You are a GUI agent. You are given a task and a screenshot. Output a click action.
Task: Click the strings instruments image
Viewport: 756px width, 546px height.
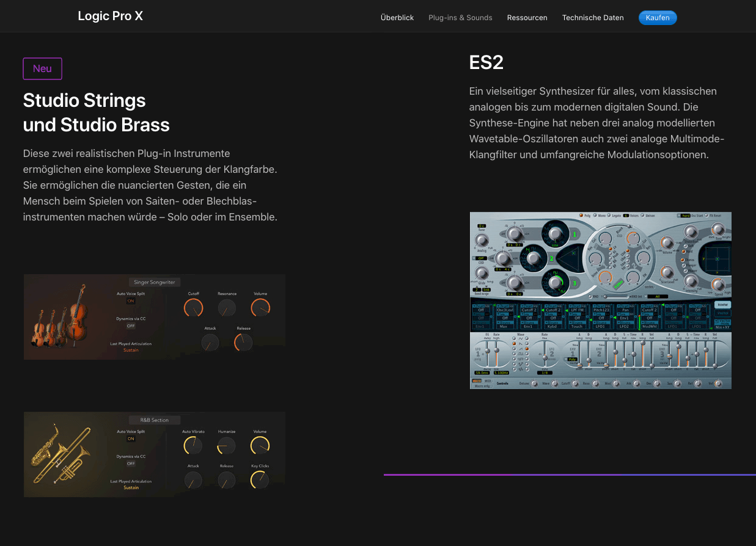pyautogui.click(x=59, y=315)
